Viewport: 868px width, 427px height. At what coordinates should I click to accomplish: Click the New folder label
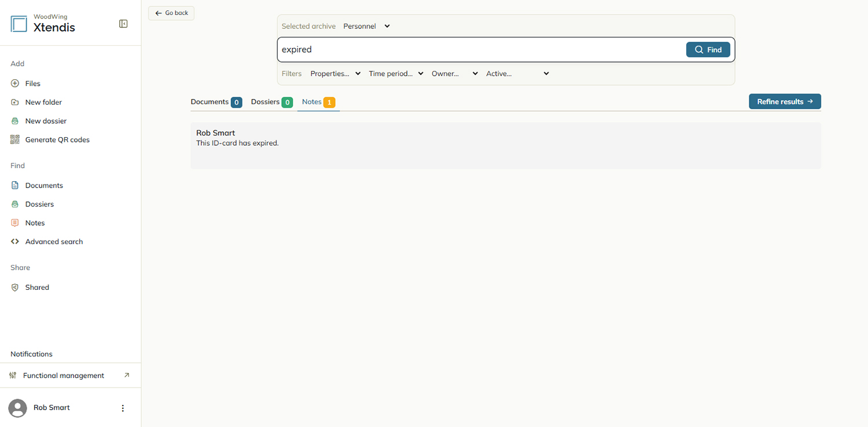[43, 102]
